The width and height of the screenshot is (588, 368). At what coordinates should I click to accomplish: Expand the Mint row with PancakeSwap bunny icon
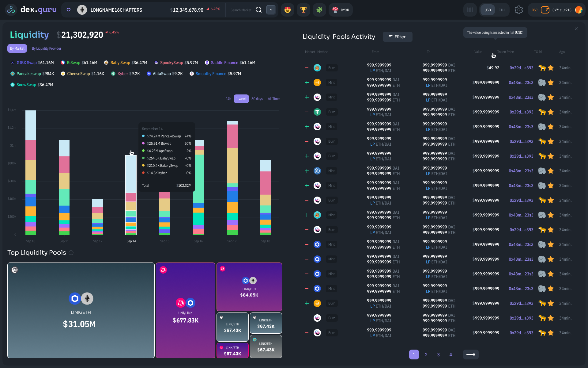[x=307, y=215]
